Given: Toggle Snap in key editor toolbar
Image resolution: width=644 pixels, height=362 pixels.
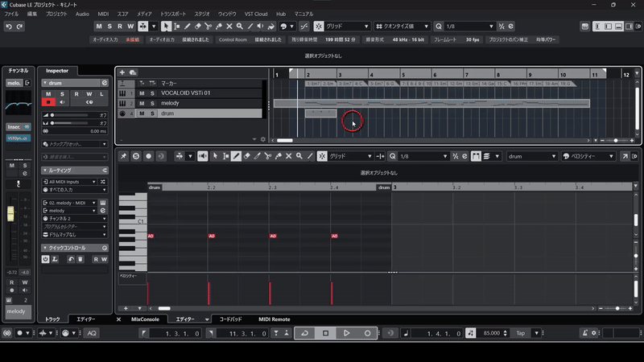Looking at the screenshot, I should 322,156.
